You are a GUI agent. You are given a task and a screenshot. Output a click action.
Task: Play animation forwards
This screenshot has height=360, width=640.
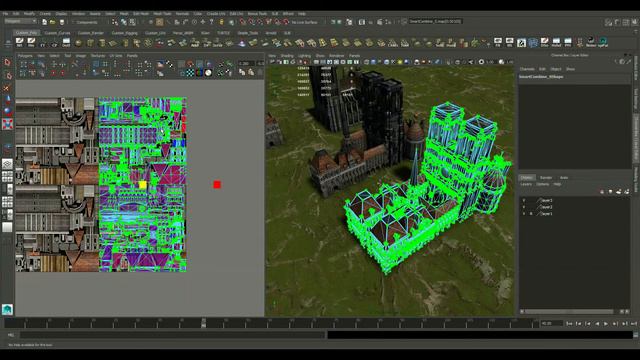point(606,323)
